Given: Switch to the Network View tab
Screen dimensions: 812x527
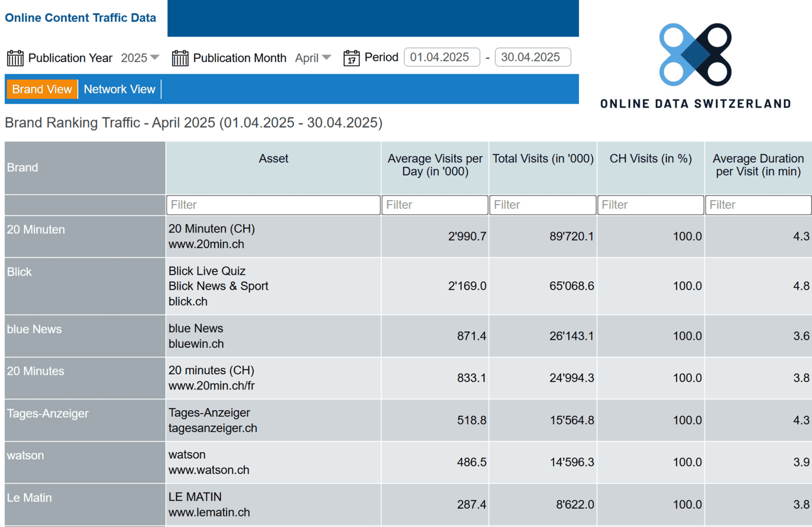Looking at the screenshot, I should coord(119,89).
